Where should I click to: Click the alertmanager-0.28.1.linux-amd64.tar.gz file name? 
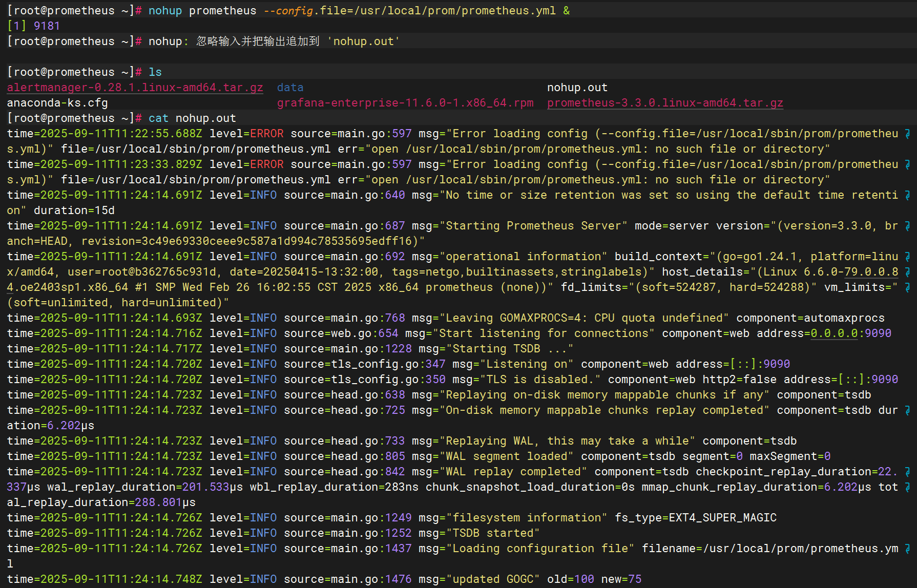[x=135, y=88]
